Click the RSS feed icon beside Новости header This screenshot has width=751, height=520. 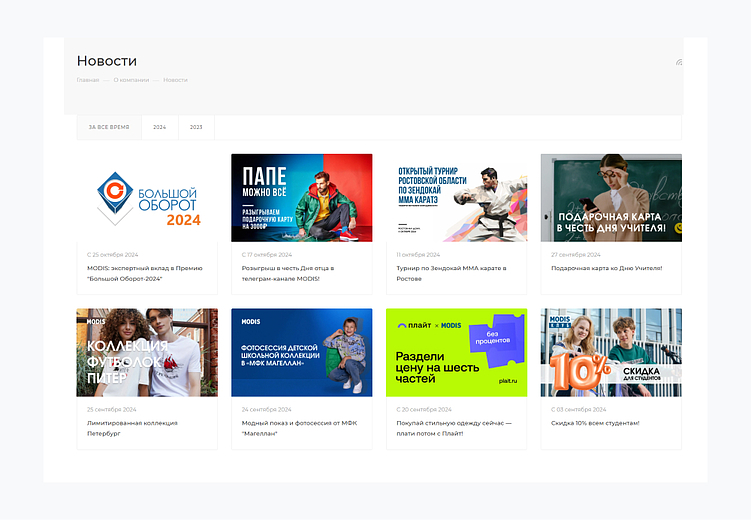(679, 62)
